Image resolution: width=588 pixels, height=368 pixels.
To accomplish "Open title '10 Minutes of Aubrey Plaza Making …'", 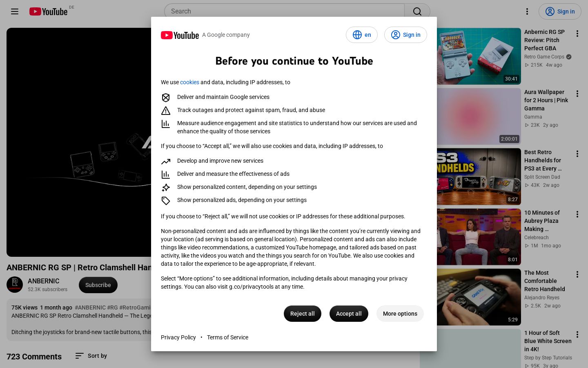I will click(542, 221).
